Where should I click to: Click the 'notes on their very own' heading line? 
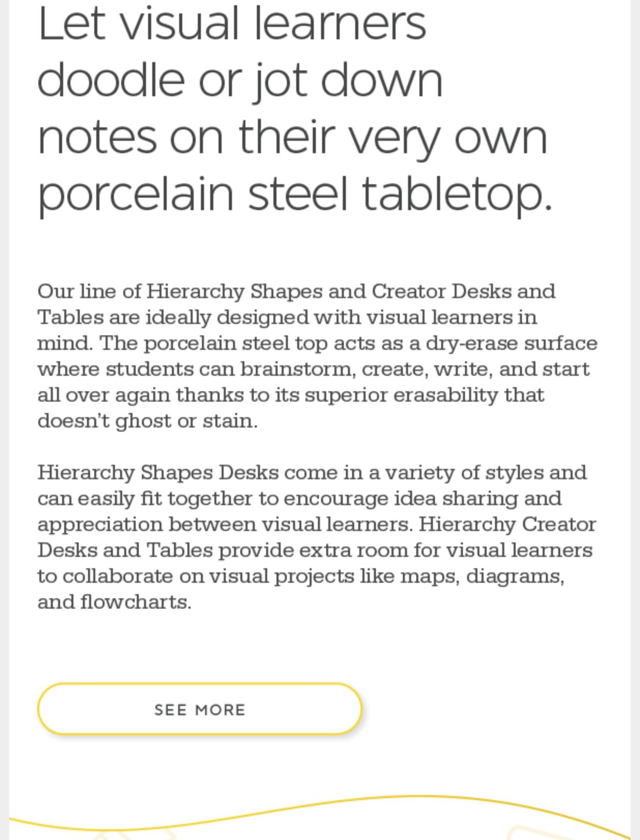tap(293, 138)
